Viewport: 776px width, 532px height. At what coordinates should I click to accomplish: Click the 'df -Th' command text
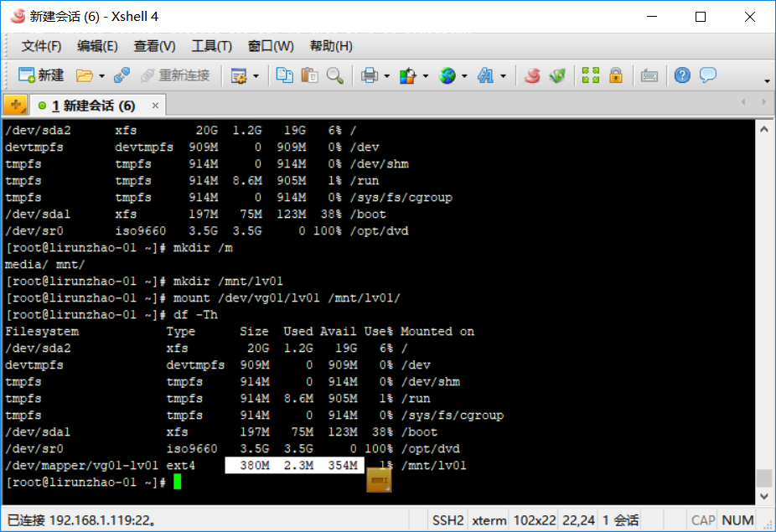[x=195, y=315]
